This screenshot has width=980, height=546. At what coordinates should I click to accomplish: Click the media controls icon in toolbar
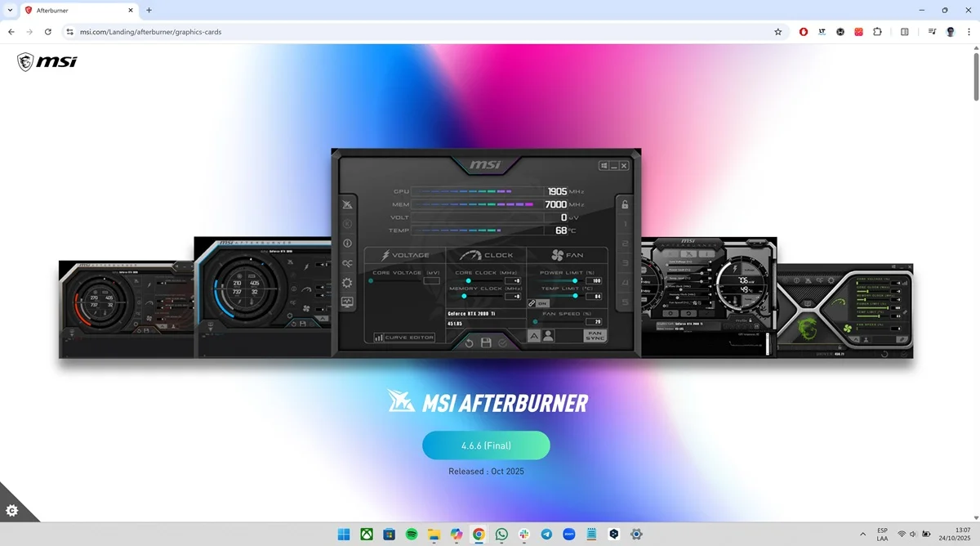932,32
